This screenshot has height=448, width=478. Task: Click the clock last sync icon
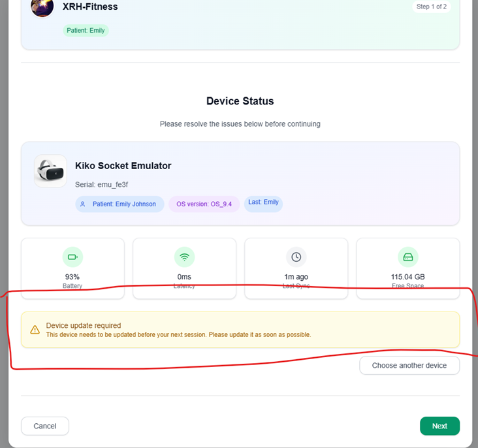click(x=296, y=257)
